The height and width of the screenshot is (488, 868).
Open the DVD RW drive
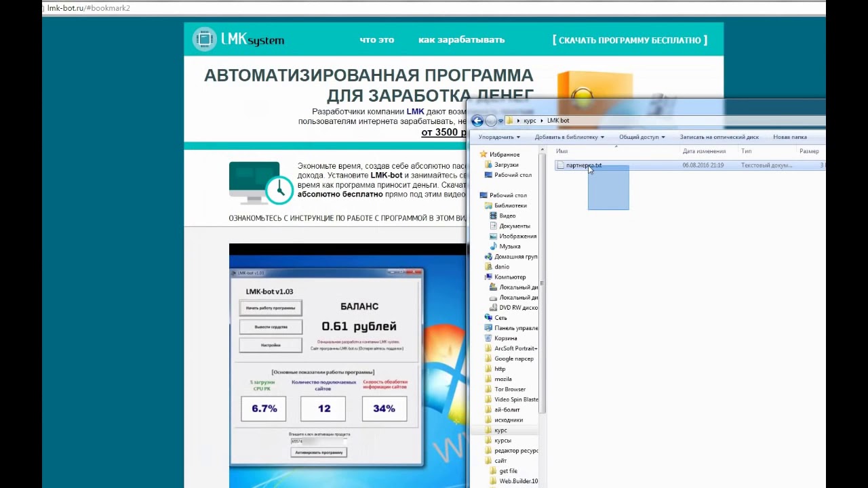click(x=513, y=308)
